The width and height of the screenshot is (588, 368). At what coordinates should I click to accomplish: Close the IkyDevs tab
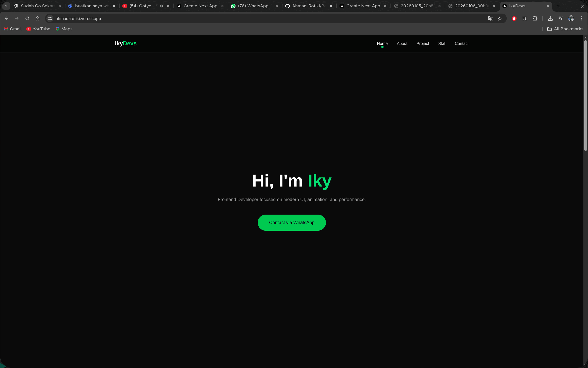tap(548, 6)
